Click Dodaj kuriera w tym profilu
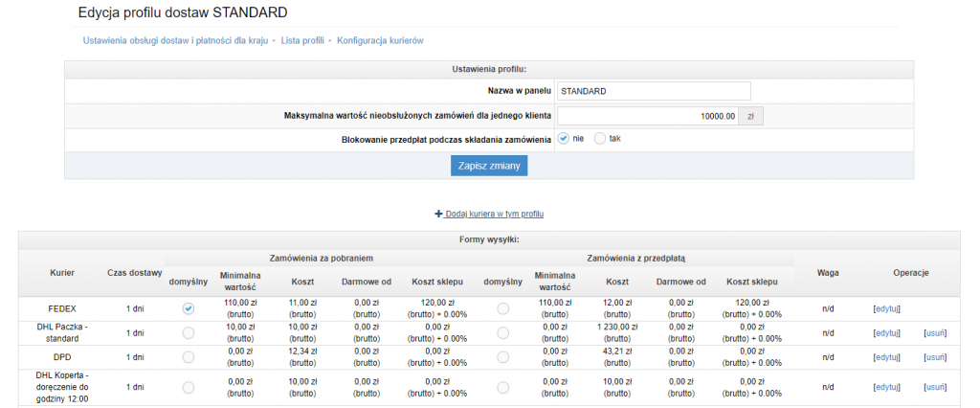 click(x=494, y=214)
